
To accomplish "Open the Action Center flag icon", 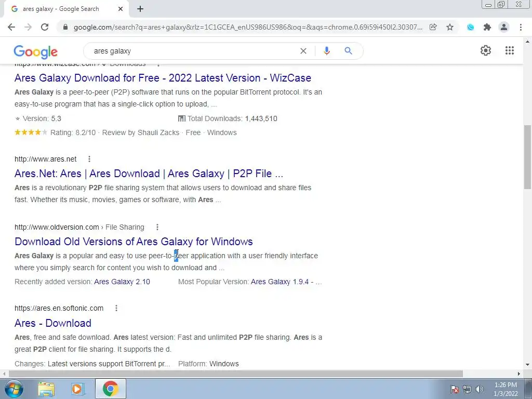I will pos(455,389).
